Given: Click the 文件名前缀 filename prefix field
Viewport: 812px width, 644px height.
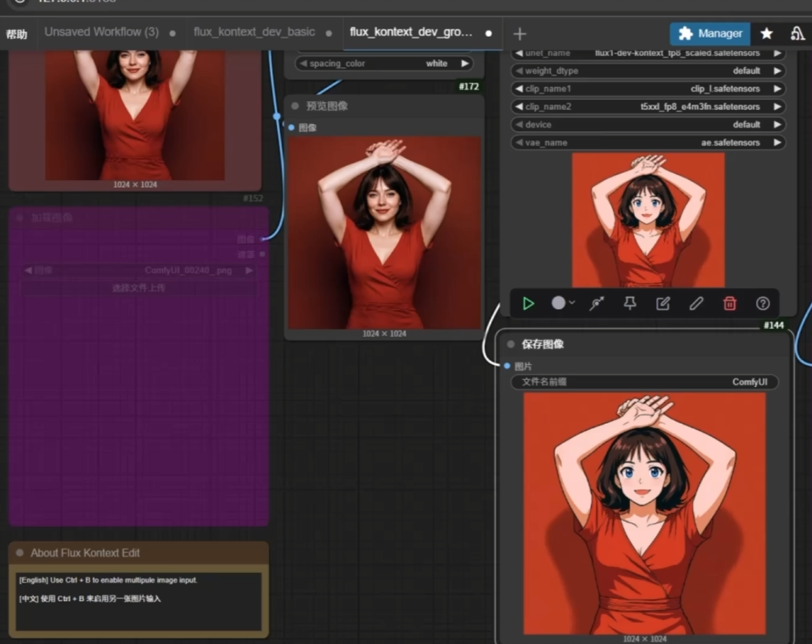Looking at the screenshot, I should pos(644,382).
